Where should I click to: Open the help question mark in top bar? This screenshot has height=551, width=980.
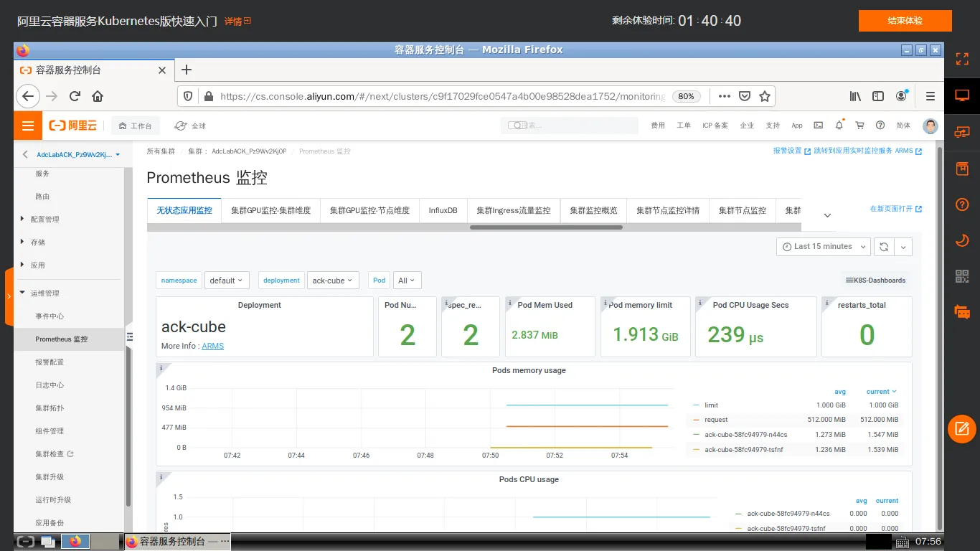[x=880, y=126]
